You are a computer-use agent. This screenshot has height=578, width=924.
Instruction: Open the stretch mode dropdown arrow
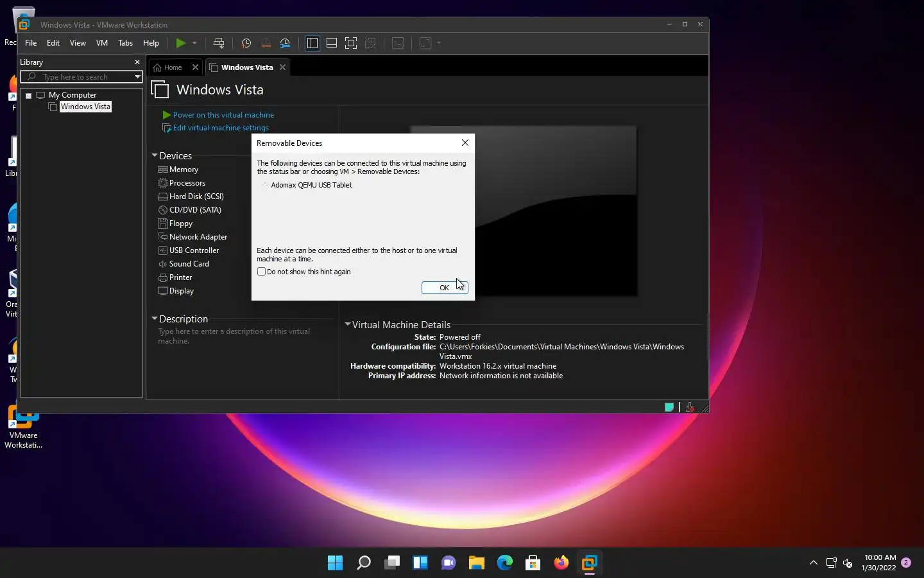439,43
